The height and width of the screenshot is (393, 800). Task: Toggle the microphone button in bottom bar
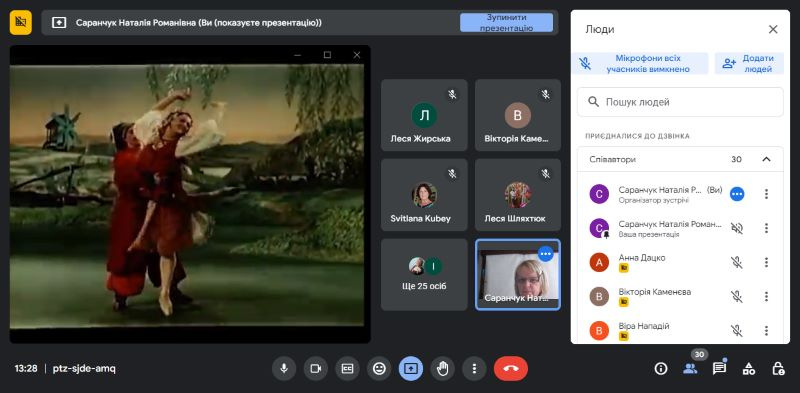284,369
